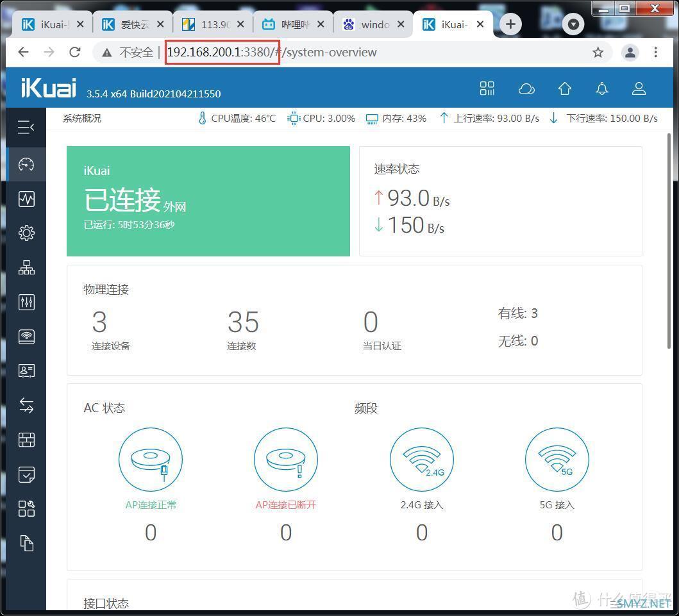Image resolution: width=679 pixels, height=616 pixels.
Task: Open the cloud platform header icon
Action: pyautogui.click(x=526, y=88)
